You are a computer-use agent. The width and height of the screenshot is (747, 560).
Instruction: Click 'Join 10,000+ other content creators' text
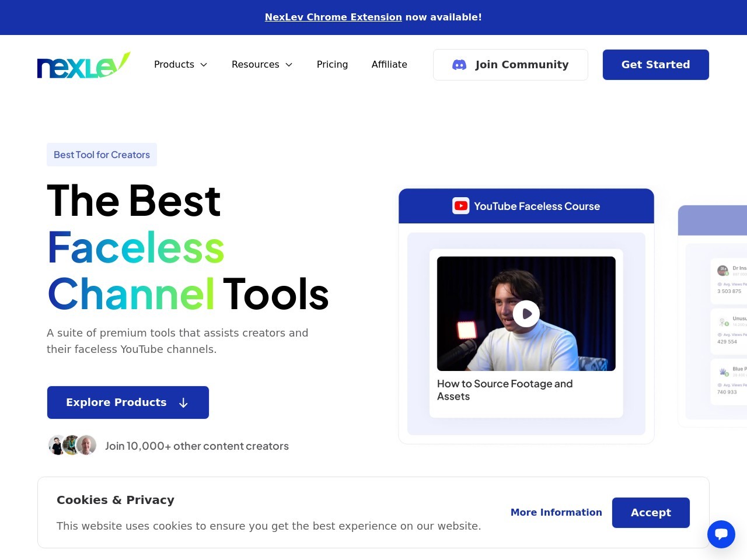pos(197,446)
